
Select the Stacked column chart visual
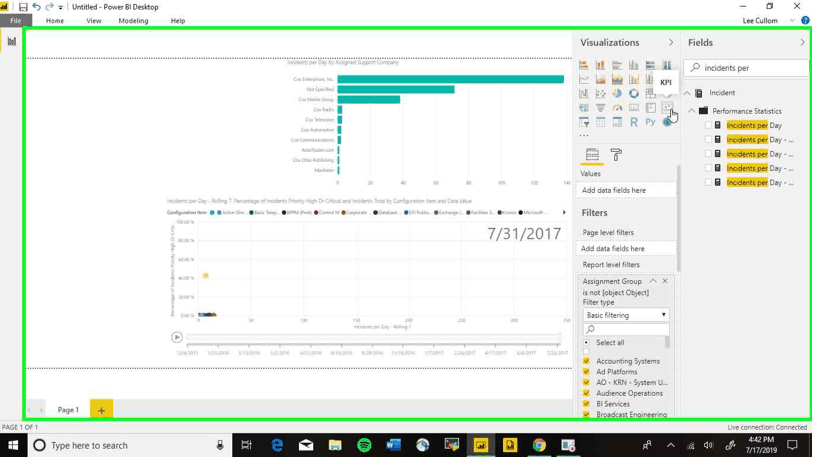601,65
